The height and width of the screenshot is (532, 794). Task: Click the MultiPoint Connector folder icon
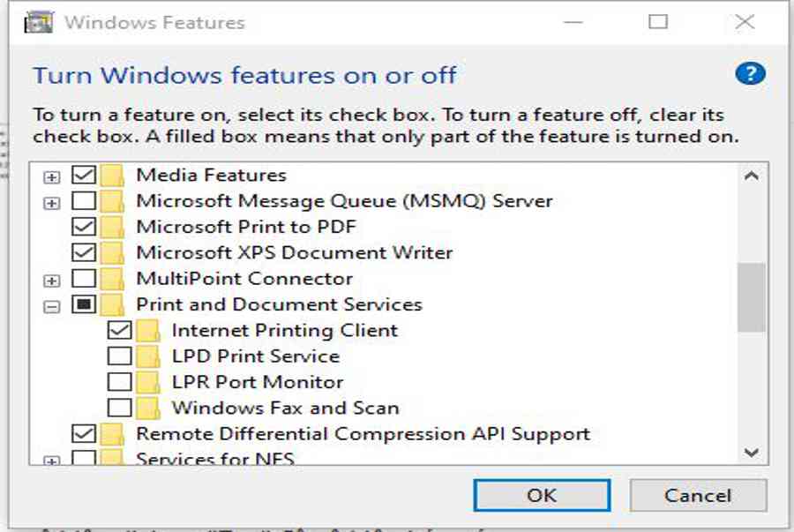[112, 279]
